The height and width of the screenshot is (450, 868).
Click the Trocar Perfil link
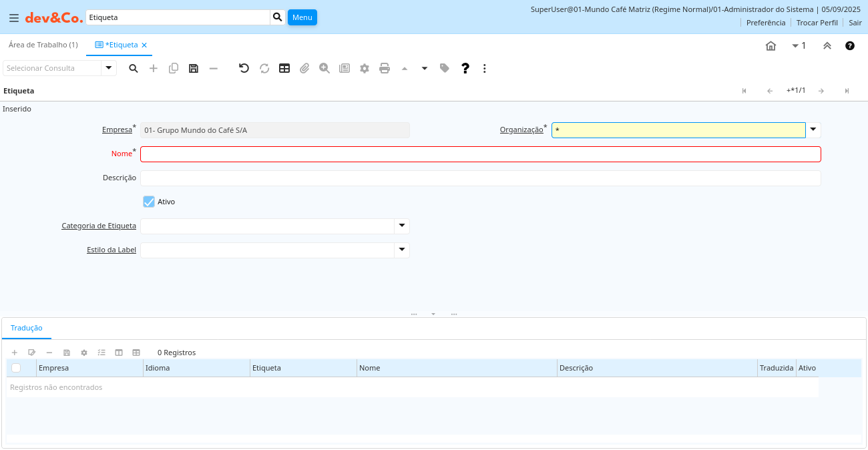coord(817,23)
